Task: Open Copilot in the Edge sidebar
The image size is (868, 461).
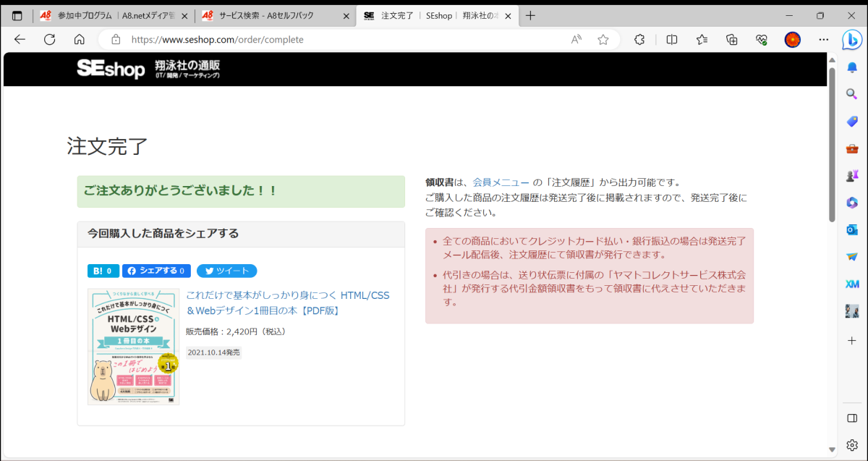Action: pos(851,40)
